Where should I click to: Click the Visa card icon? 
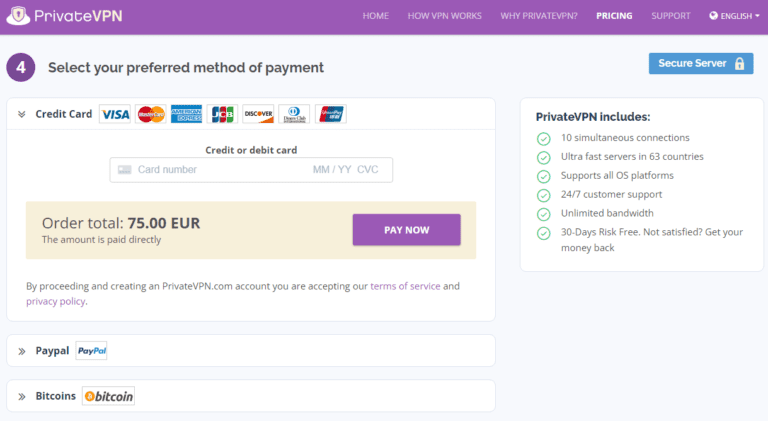coord(115,114)
